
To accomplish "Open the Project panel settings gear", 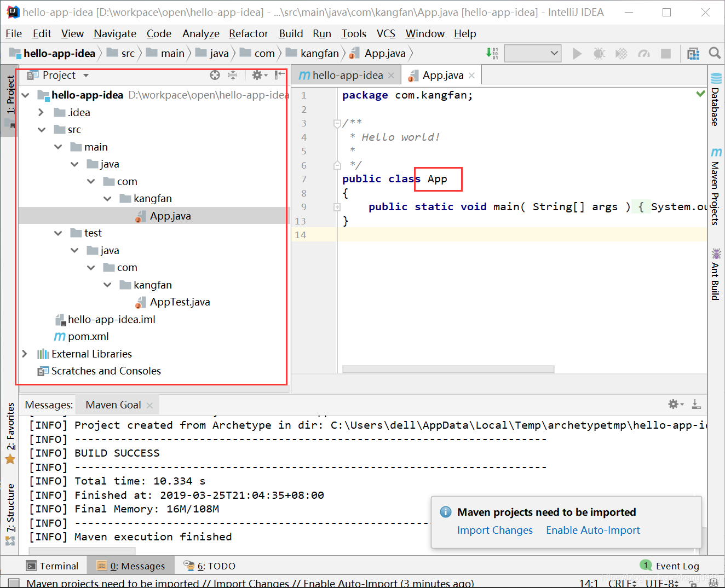I will [x=259, y=75].
